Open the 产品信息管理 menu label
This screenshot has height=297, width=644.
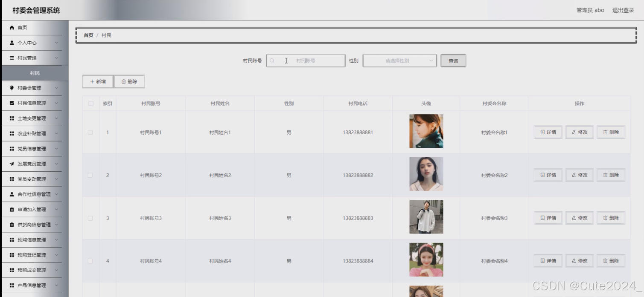(32, 285)
